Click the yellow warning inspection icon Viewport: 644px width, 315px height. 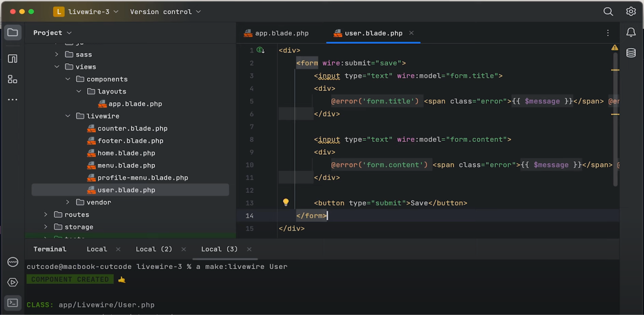click(615, 48)
